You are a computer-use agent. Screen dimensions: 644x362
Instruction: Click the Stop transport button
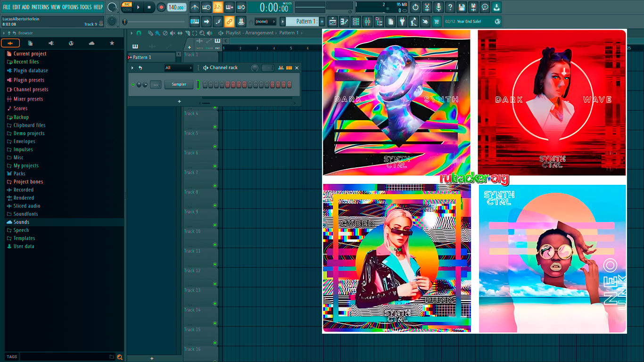coord(149,7)
